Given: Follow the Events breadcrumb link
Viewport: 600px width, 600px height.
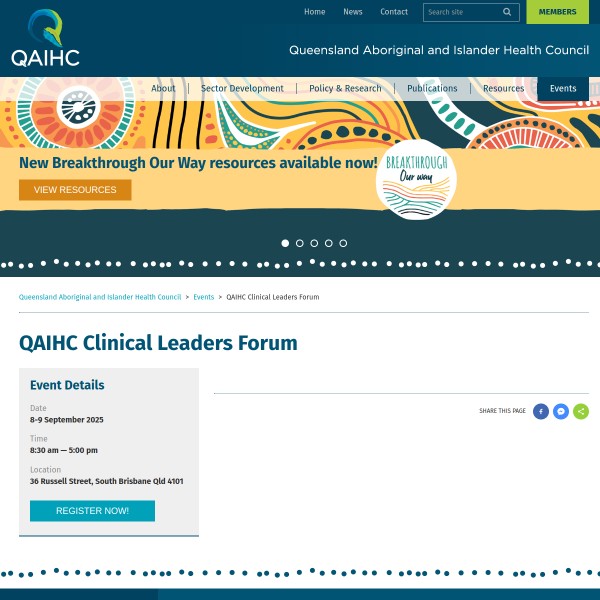Looking at the screenshot, I should click(204, 297).
